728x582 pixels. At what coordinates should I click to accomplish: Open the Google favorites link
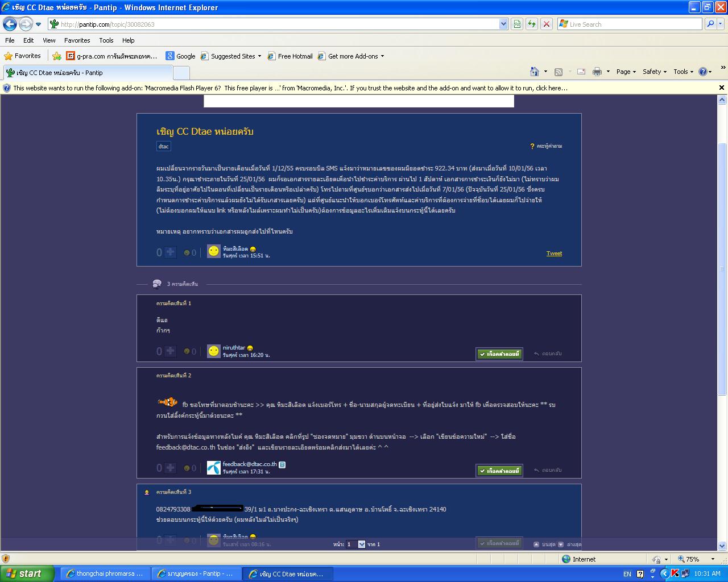coord(181,56)
